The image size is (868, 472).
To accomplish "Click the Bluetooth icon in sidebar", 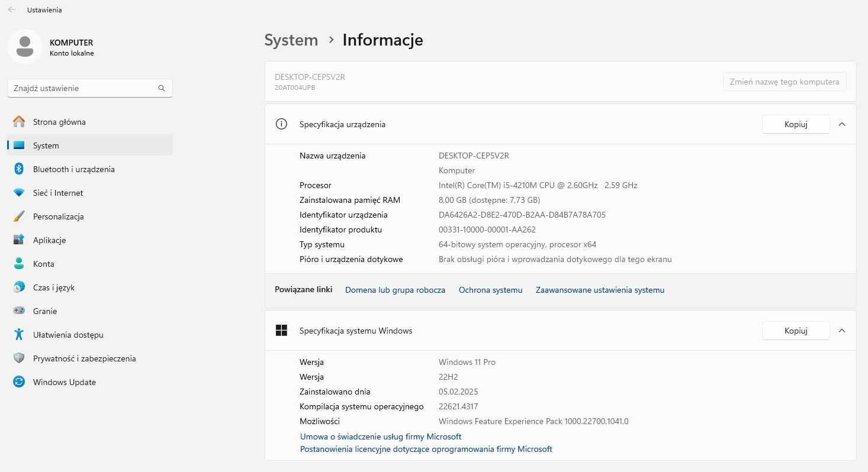I will coord(19,169).
